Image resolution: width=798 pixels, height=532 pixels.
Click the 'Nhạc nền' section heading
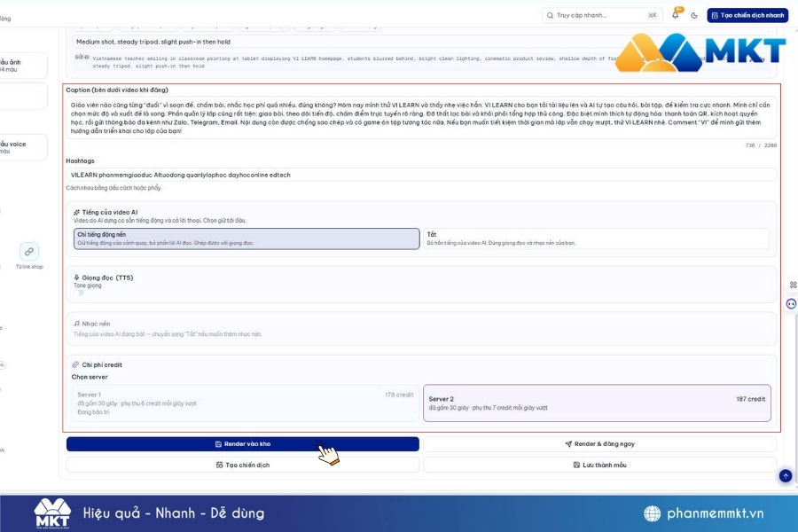click(x=96, y=324)
